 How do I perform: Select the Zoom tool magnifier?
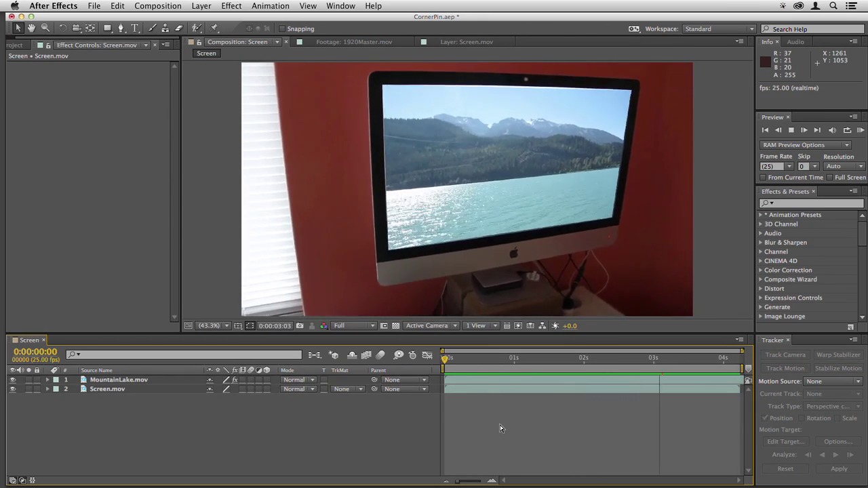45,28
